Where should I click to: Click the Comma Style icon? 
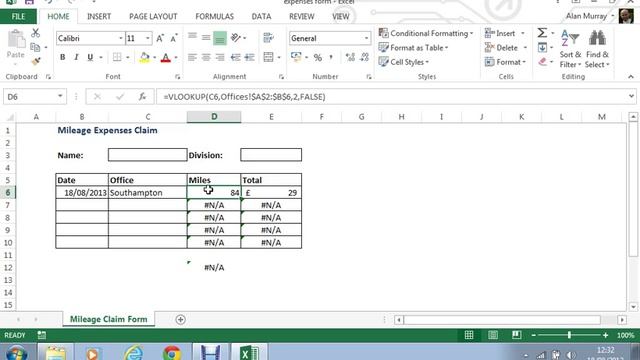pyautogui.click(x=331, y=58)
